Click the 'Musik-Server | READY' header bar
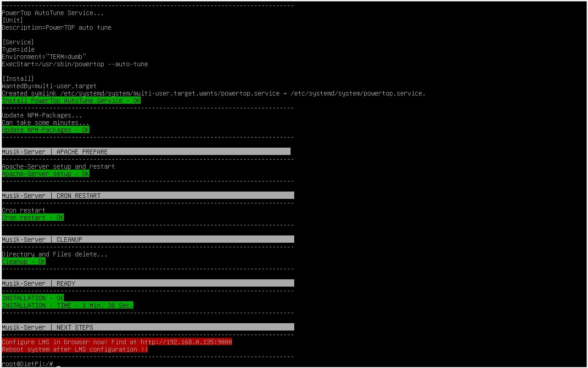 [148, 283]
